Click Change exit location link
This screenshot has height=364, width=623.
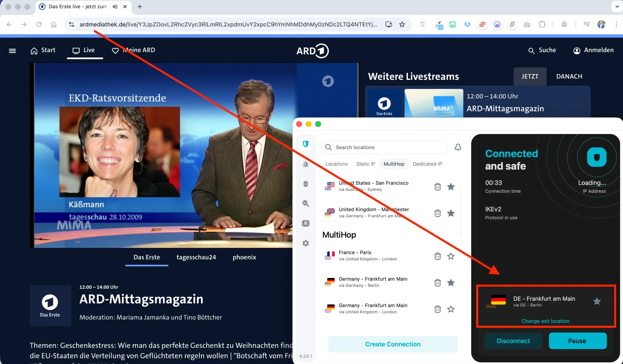point(545,321)
